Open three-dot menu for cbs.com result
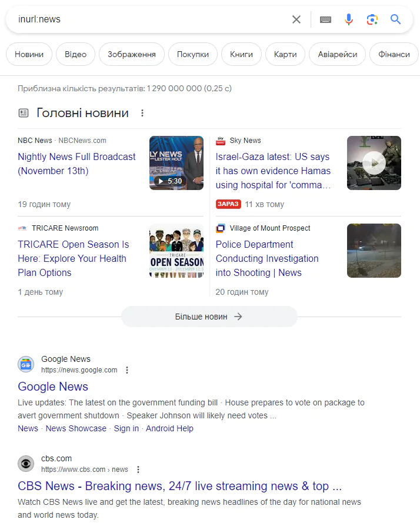Image resolution: width=420 pixels, height=526 pixels. click(138, 470)
